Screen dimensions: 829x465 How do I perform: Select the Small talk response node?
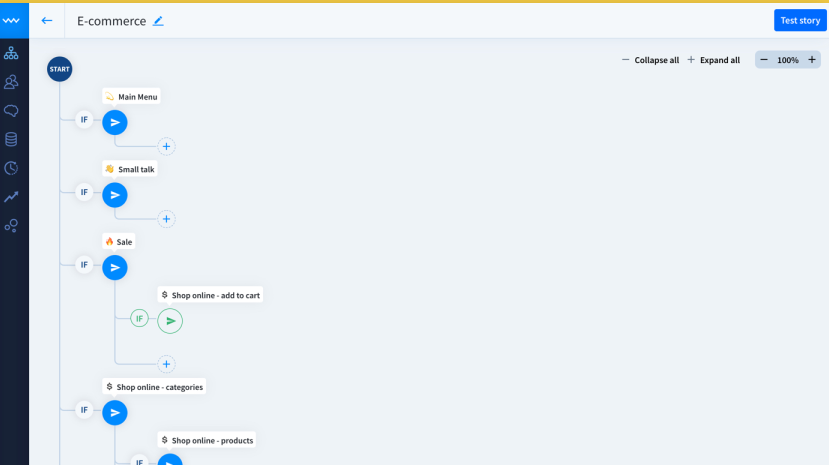[115, 195]
